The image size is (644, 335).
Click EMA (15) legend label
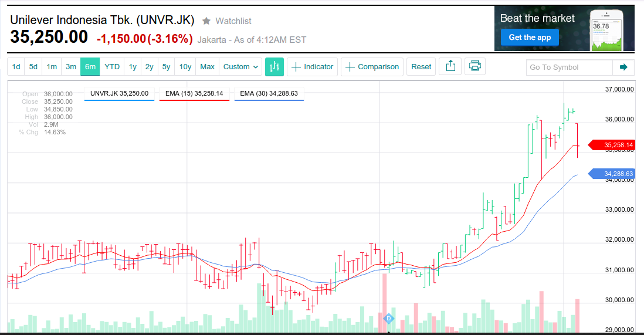click(x=194, y=93)
